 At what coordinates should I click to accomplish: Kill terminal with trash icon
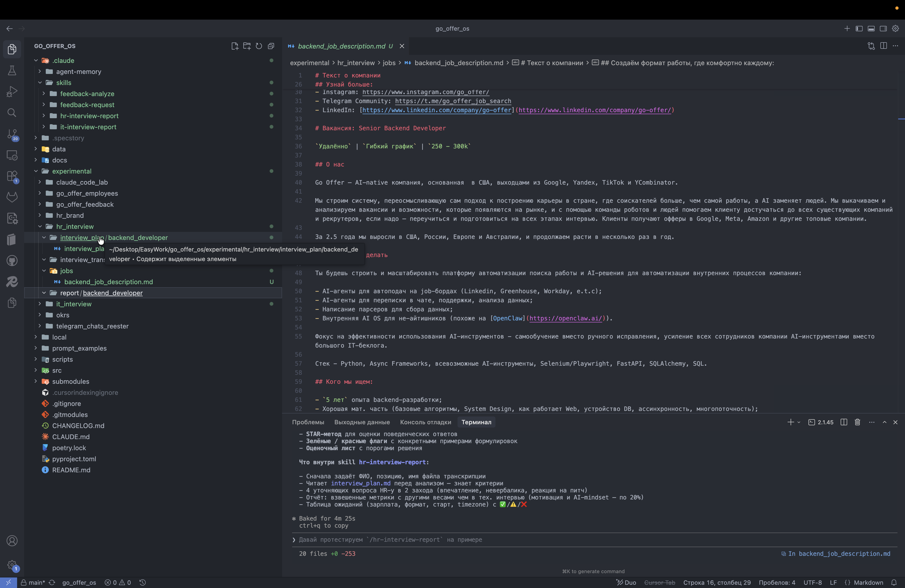[x=857, y=422]
